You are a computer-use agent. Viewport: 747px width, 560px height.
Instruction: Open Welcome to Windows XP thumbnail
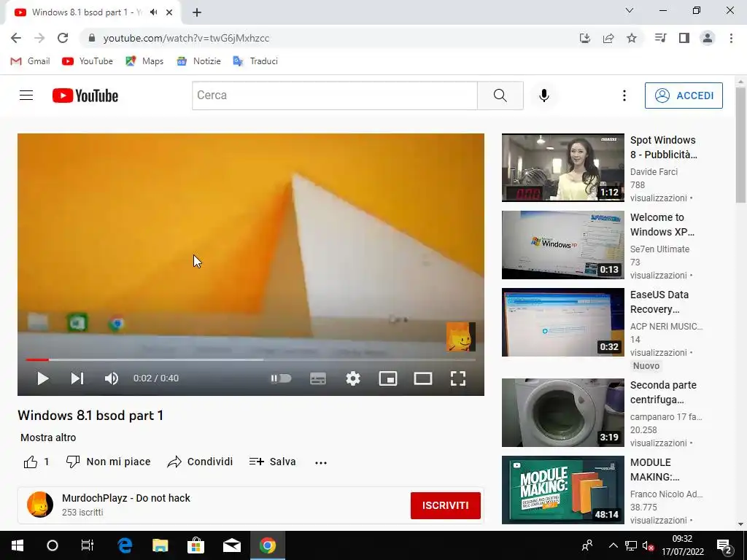[562, 245]
